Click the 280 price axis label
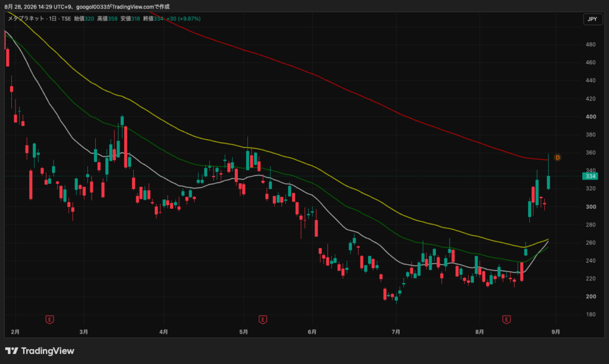 tap(591, 225)
